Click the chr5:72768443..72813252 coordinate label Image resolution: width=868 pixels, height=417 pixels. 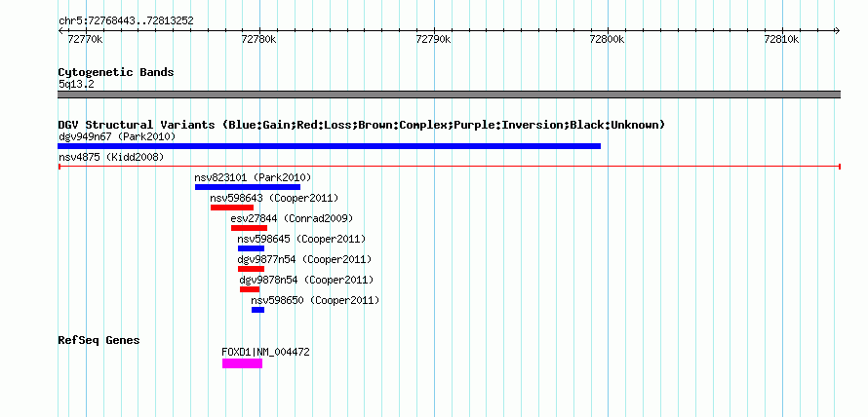coord(126,21)
